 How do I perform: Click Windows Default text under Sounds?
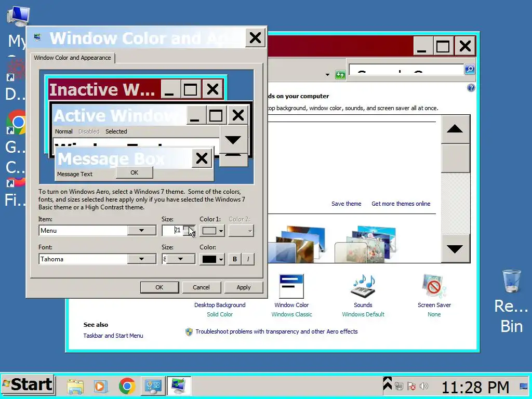363,314
